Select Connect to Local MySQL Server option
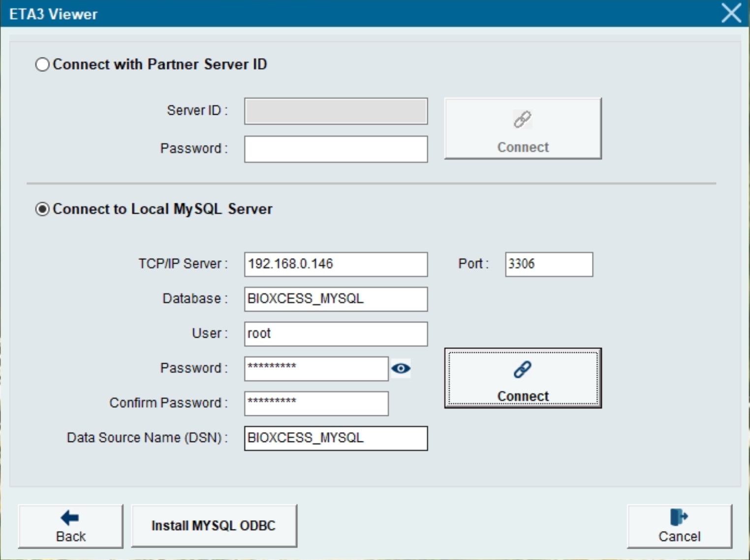750x560 pixels. click(x=43, y=209)
